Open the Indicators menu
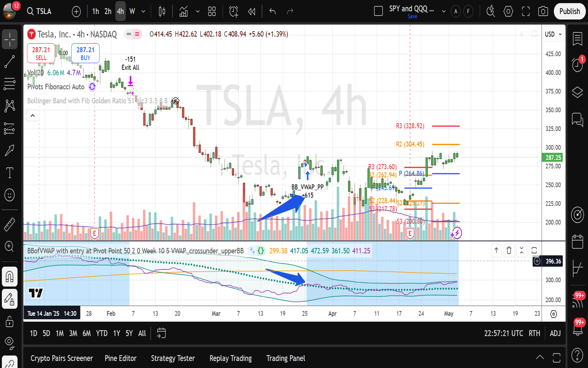588x368 pixels. [x=184, y=12]
